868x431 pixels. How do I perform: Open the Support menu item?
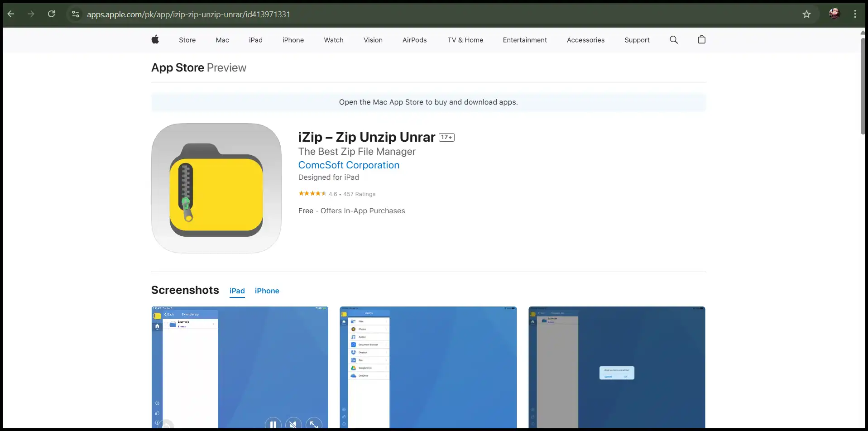coord(637,40)
